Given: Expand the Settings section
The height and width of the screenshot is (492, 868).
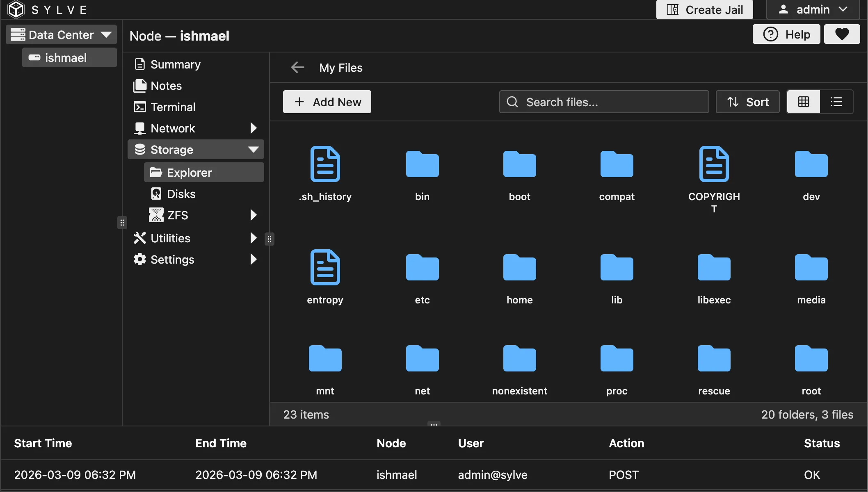Looking at the screenshot, I should click(x=253, y=259).
